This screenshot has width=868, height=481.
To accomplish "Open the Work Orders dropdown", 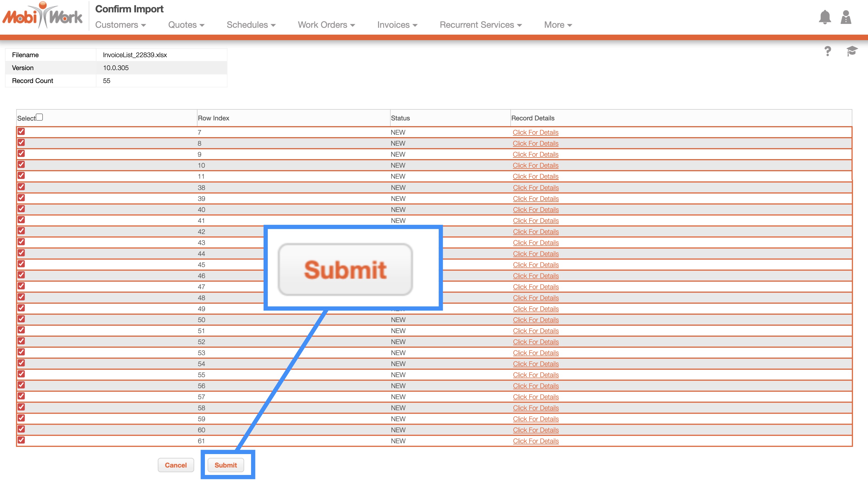I will (x=326, y=25).
